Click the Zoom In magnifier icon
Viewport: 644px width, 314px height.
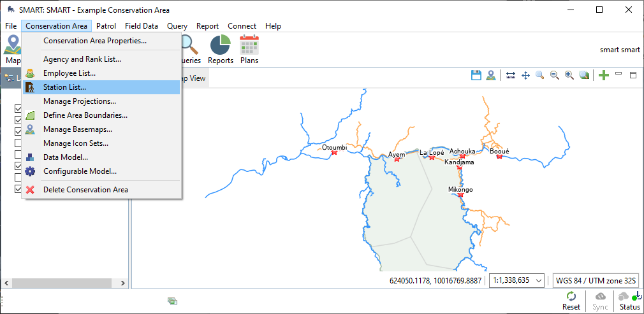(x=569, y=75)
